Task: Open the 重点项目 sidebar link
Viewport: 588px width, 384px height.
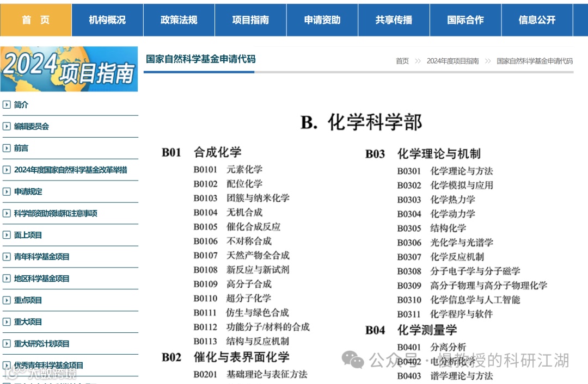Action: click(x=28, y=300)
